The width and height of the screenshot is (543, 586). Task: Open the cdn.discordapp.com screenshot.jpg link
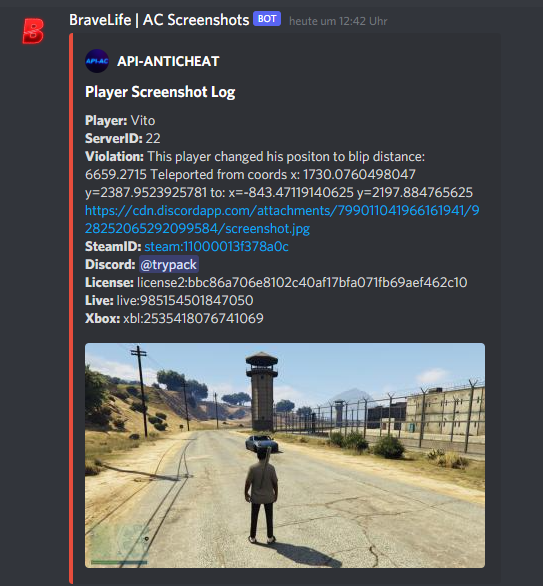point(282,219)
